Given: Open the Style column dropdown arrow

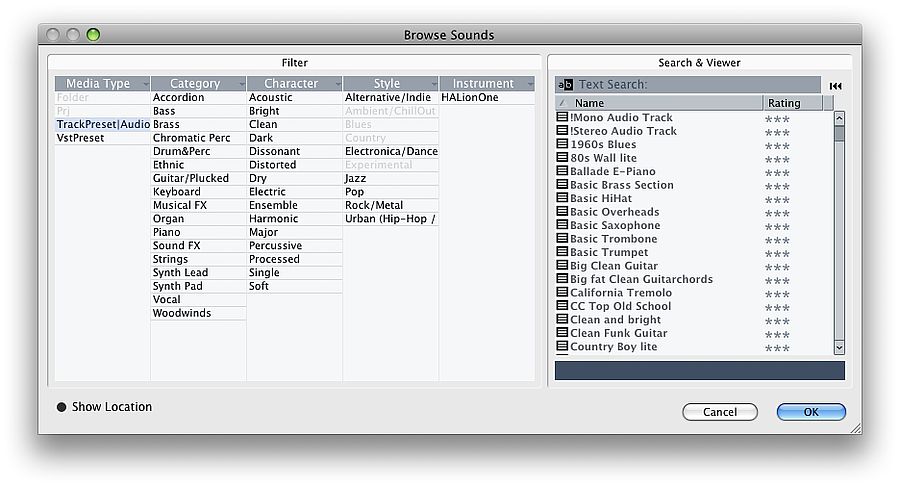Looking at the screenshot, I should 433,84.
